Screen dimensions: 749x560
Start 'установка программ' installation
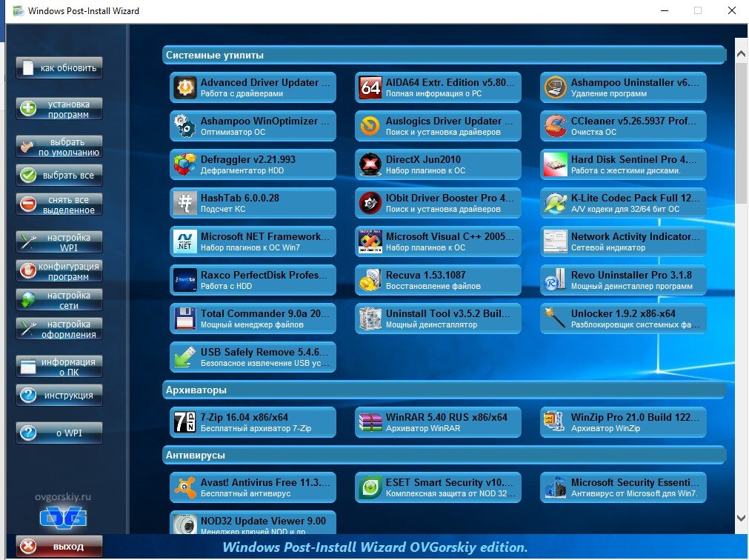(x=59, y=109)
